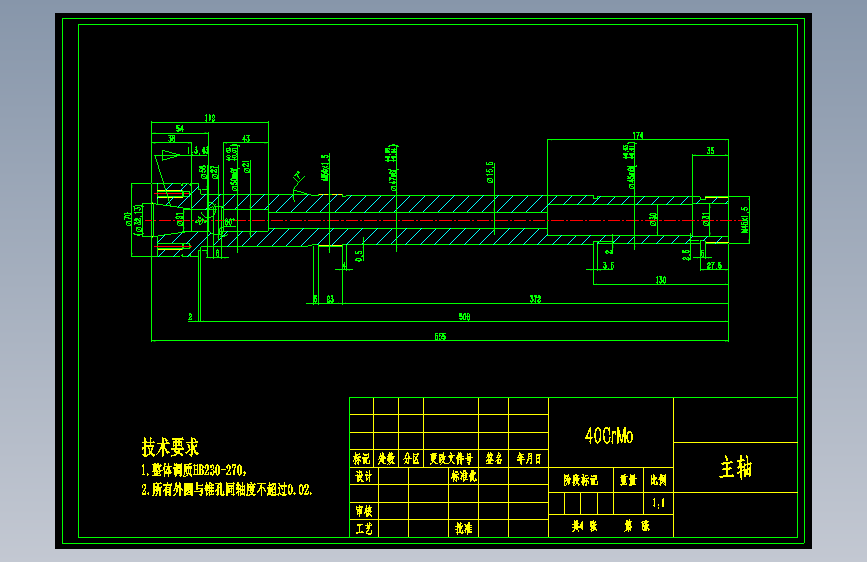The width and height of the screenshot is (867, 562).
Task: Click the 35 dimension at upper right
Action: click(x=711, y=150)
